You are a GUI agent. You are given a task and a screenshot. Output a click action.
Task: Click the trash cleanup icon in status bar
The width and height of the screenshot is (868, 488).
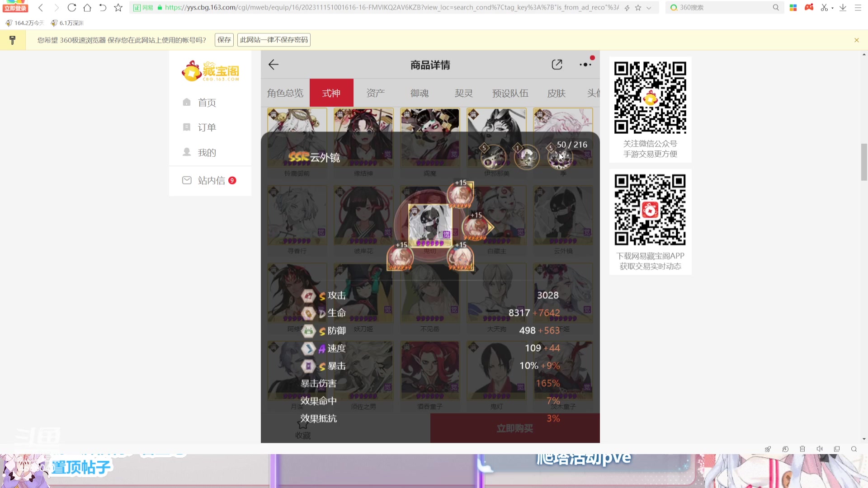[802, 449]
